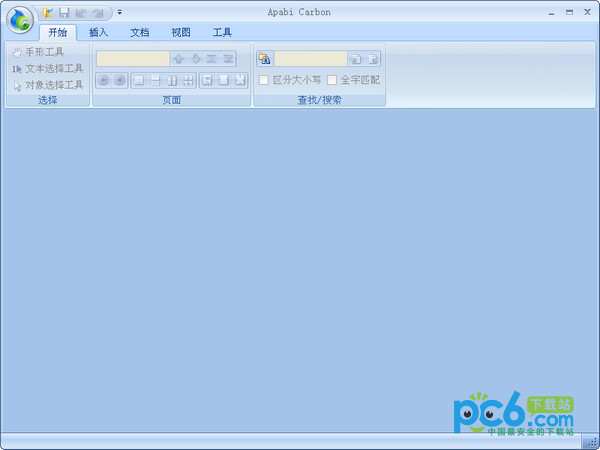Screen dimensions: 600x450
Task: Click the fit page full-screen icon
Action: [240, 80]
